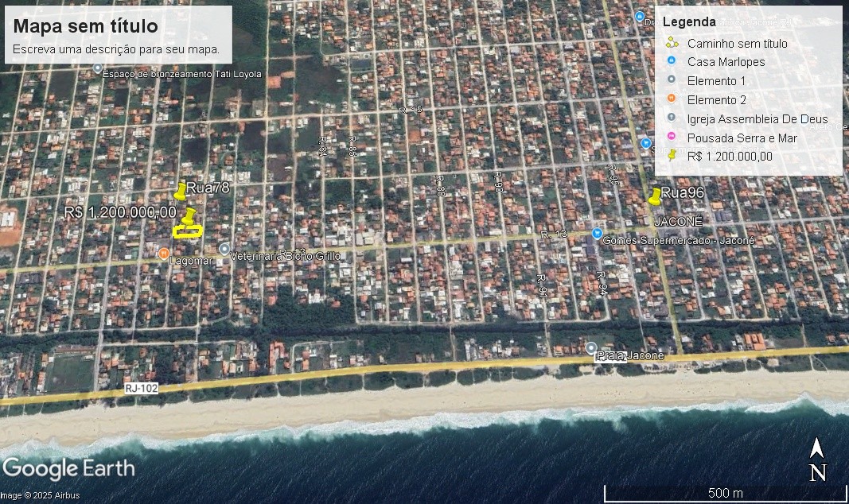Click the yellow pushpin marking Rua78
Viewport: 849px width, 504px height.
tap(181, 192)
